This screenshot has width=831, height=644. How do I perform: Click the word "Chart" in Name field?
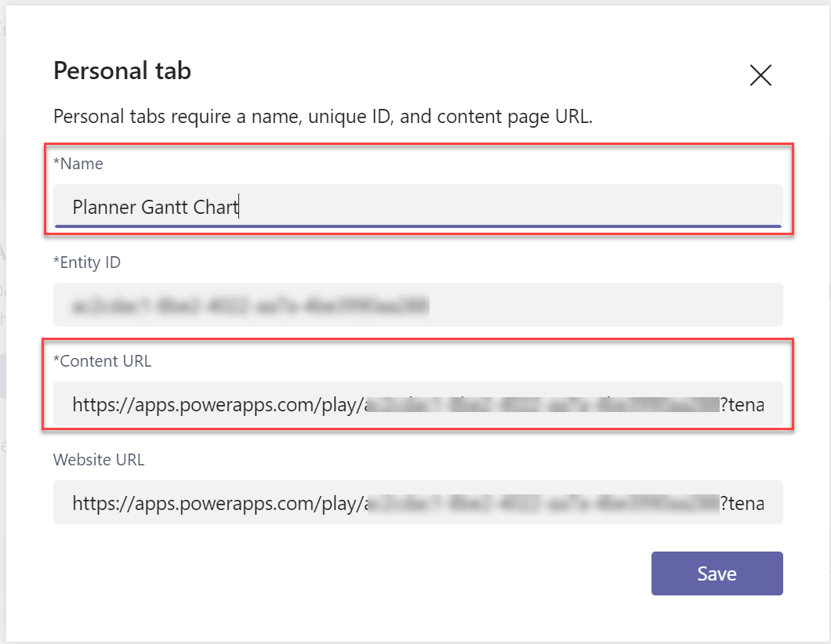(x=216, y=207)
